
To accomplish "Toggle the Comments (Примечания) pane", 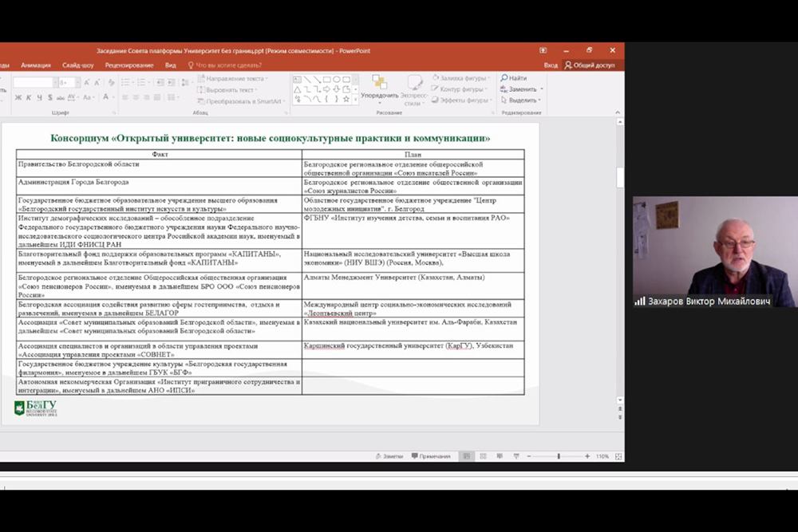I will (x=431, y=456).
